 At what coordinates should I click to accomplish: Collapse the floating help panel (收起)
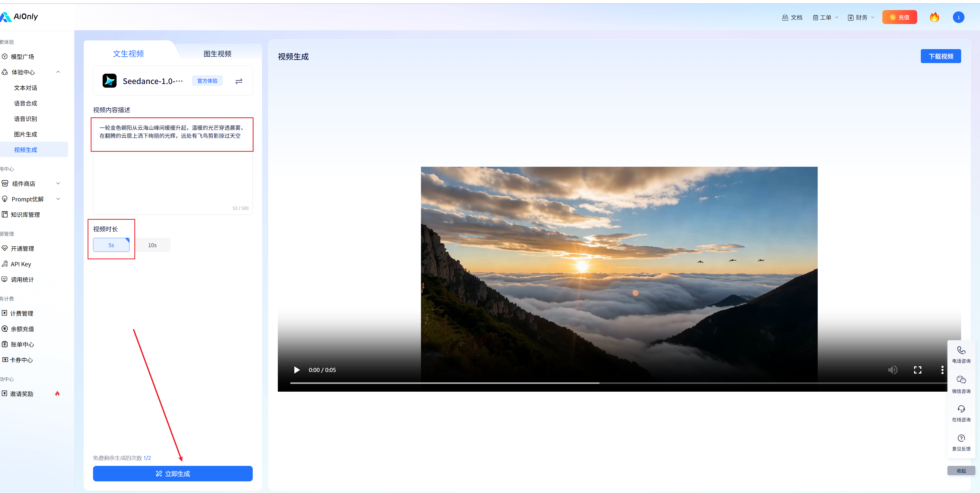pyautogui.click(x=961, y=471)
